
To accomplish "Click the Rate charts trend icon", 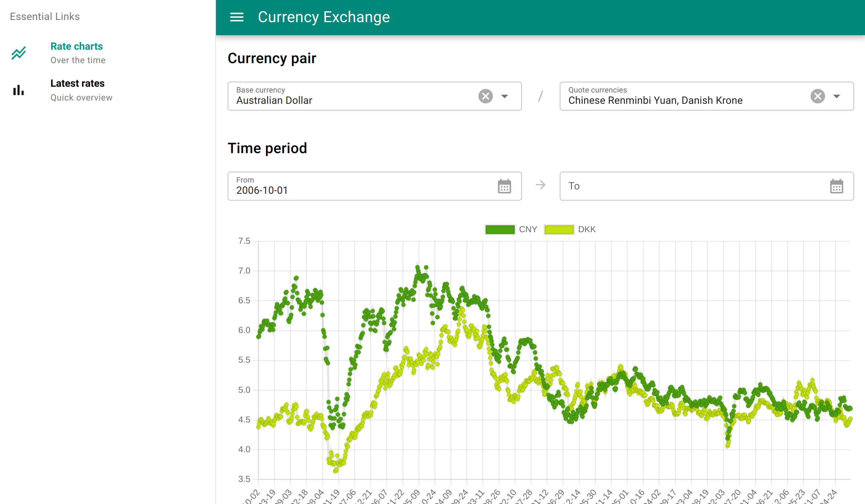I will click(19, 53).
